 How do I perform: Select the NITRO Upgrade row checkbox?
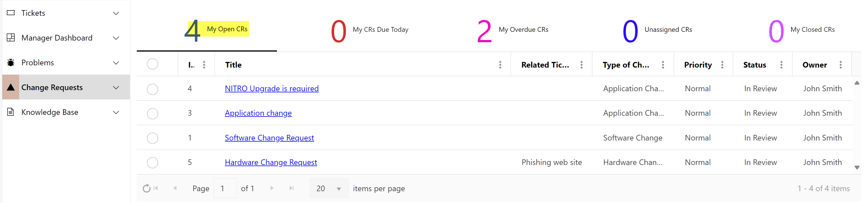point(152,89)
